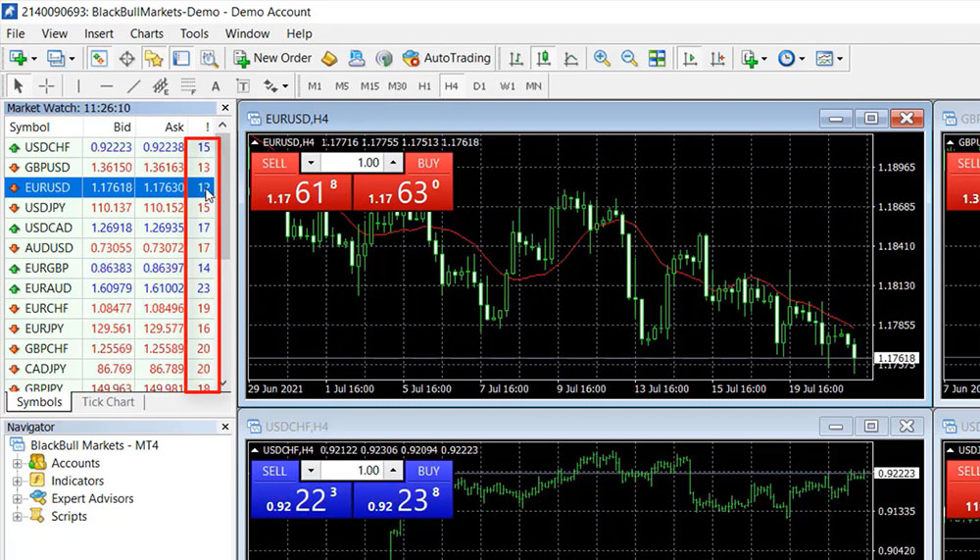Decrease EURUSD lot volume arrow
This screenshot has width=980, height=560.
(x=311, y=164)
